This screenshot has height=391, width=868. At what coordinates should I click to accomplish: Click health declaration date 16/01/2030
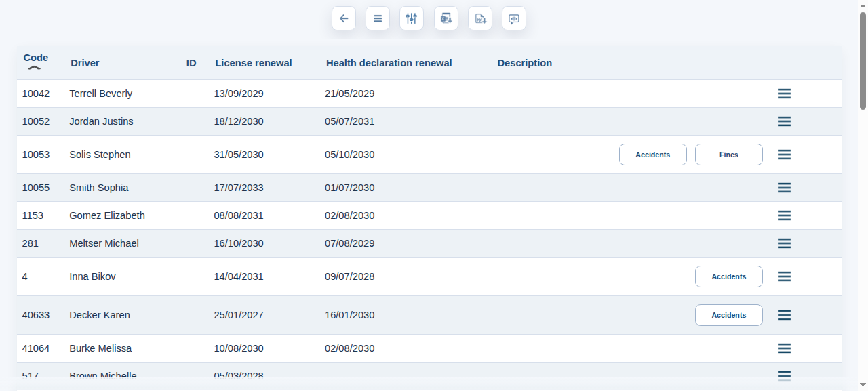point(350,315)
